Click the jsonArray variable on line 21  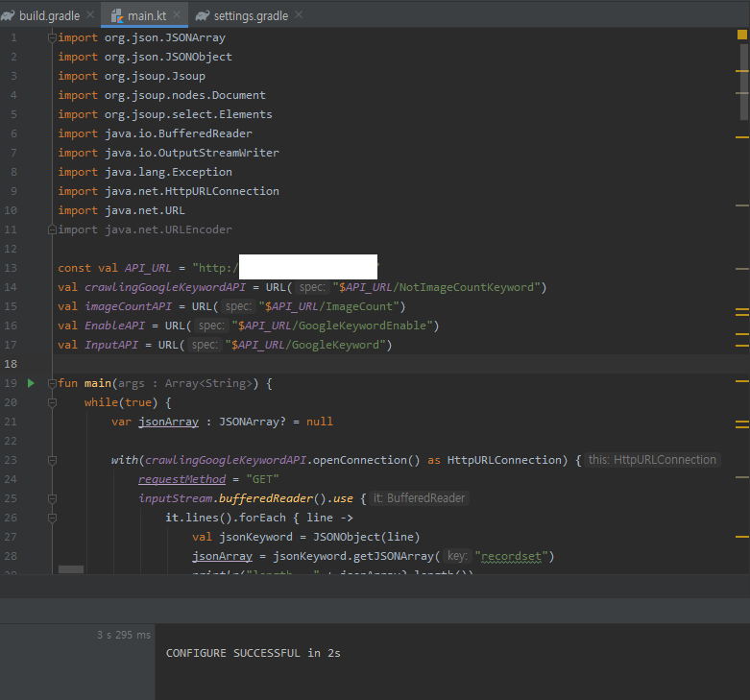(x=168, y=422)
